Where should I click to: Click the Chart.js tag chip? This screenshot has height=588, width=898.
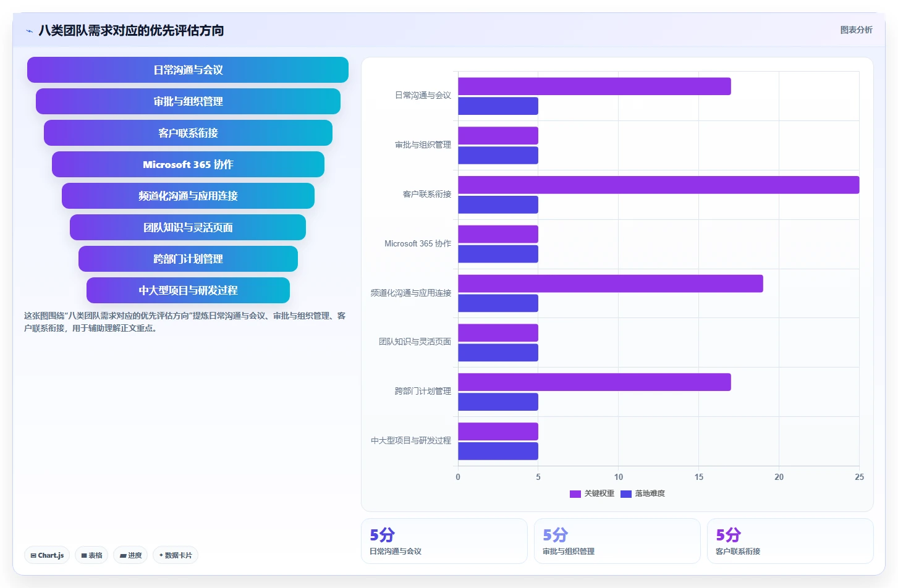click(x=47, y=555)
